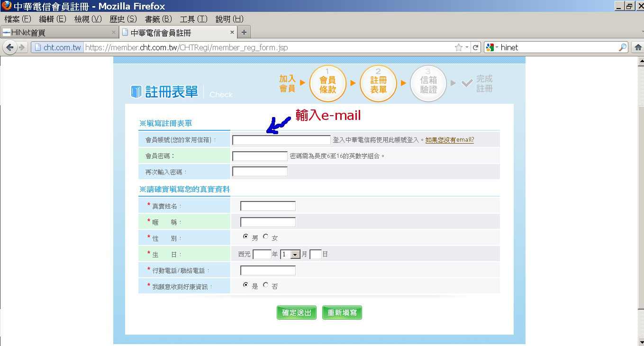Click the 暱稱 nickname input field
The width and height of the screenshot is (644, 346).
coord(268,222)
